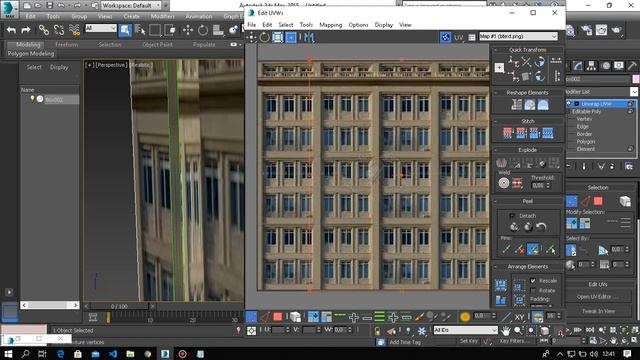Click the Mirror tool in Edit UVWs toolbar
This screenshot has width=640, height=360.
coord(309,38)
